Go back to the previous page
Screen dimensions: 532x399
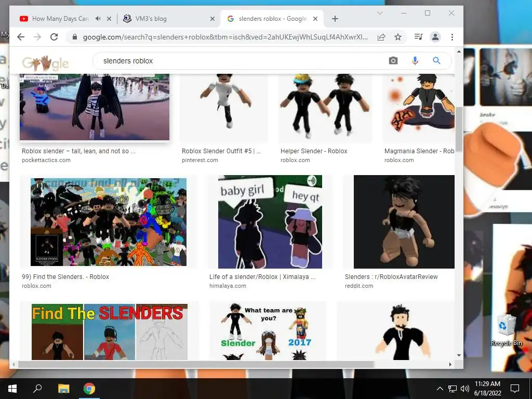[x=21, y=37]
